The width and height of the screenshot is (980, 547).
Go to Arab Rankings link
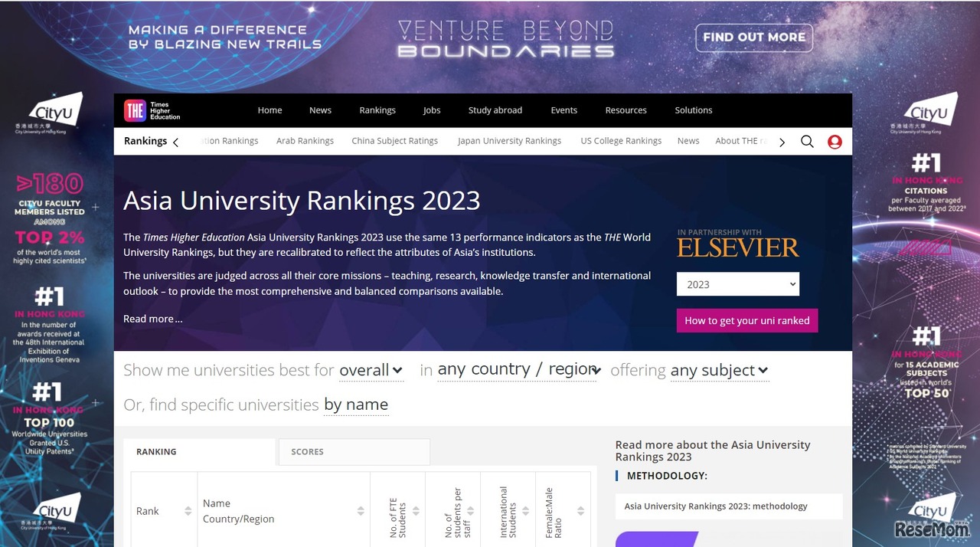coord(305,141)
